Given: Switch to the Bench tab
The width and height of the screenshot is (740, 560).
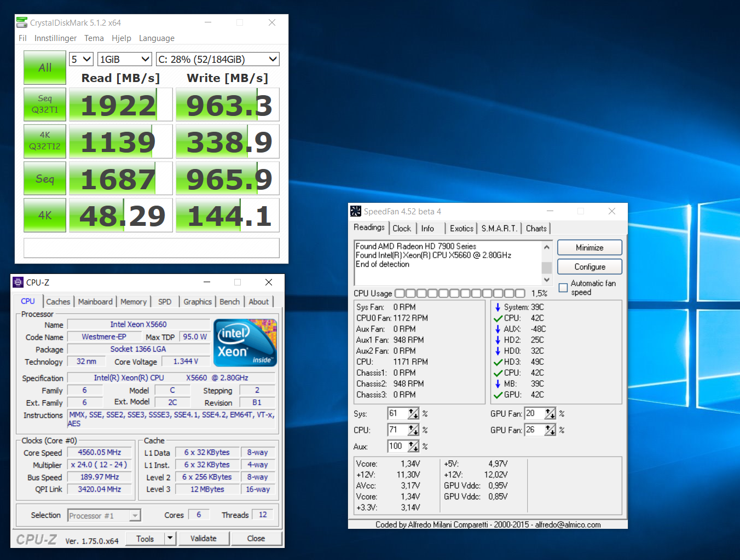Looking at the screenshot, I should [x=230, y=302].
